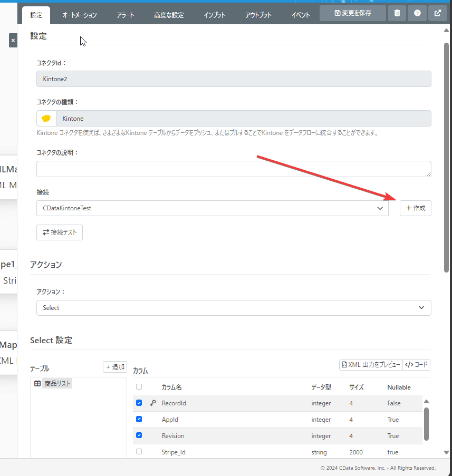452x476 pixels.
Task: Click the False Nullable value of RecordId
Action: point(394,403)
